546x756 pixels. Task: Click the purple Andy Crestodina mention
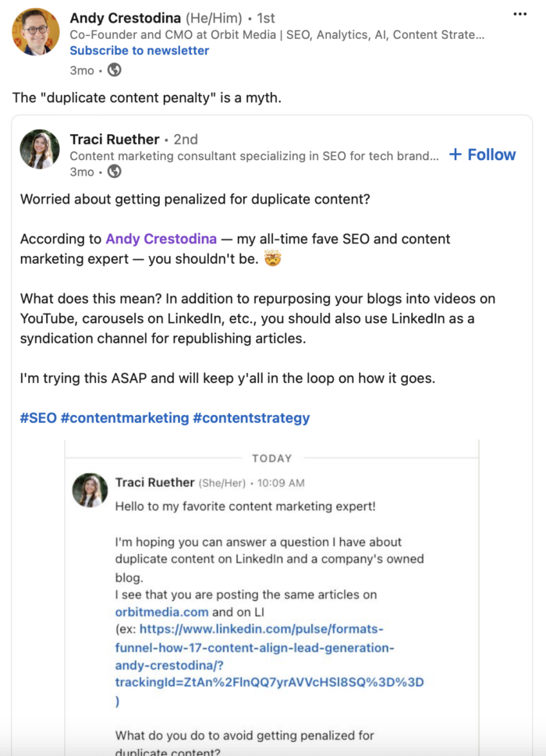click(161, 239)
